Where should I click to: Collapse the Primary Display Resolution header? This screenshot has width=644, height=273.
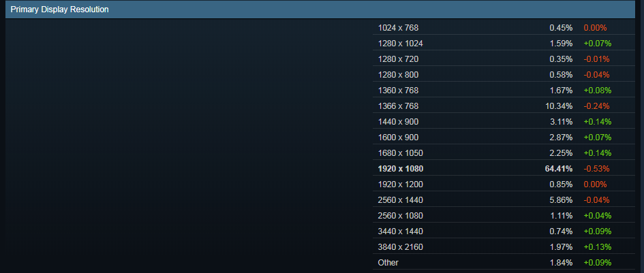tap(60, 10)
